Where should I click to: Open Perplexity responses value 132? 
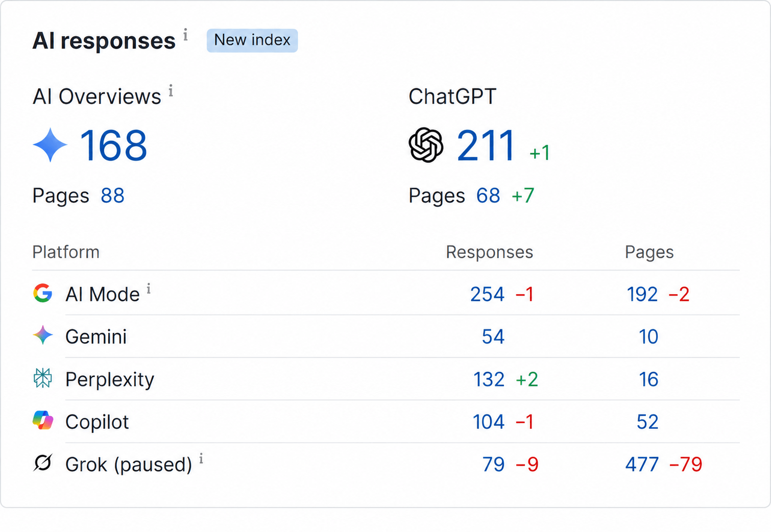489,379
